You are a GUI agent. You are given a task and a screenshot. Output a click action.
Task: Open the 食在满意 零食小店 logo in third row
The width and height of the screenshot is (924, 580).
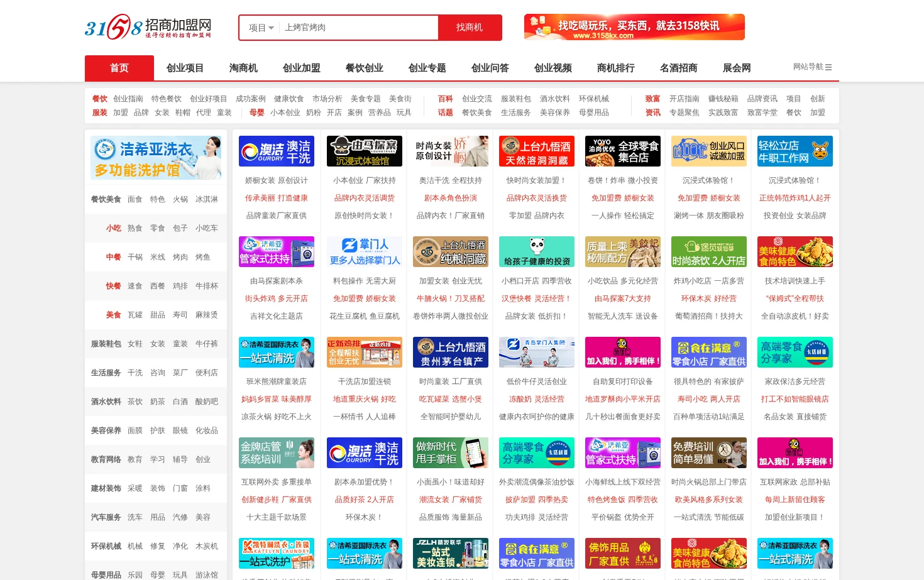pos(709,353)
